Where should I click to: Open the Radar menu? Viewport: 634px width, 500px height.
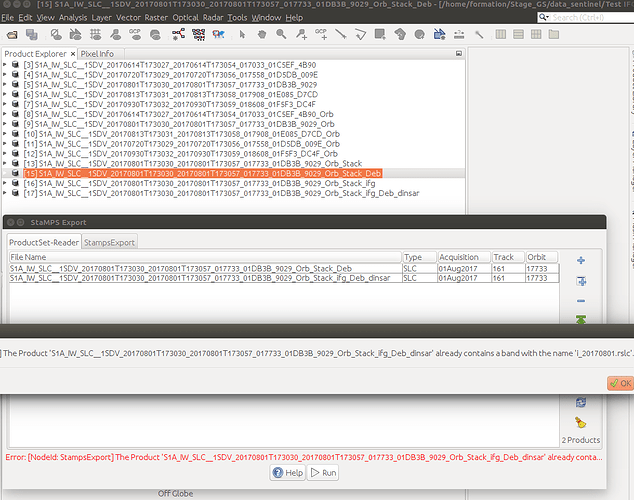coord(213,18)
